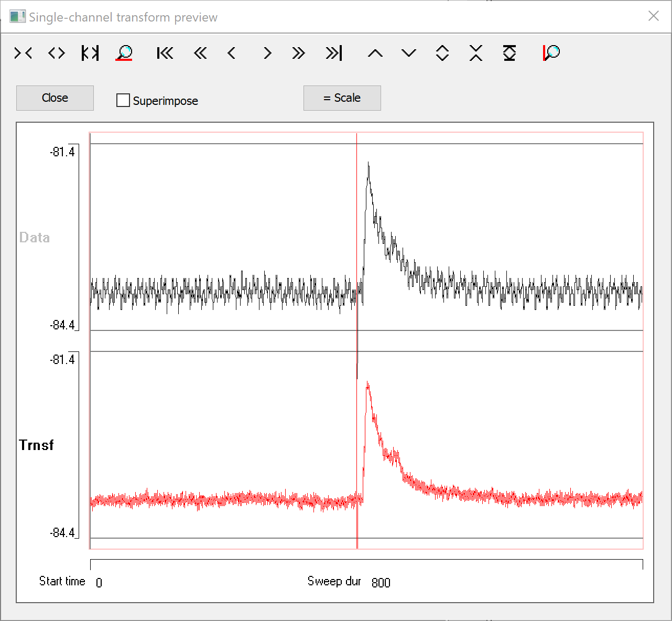The image size is (672, 621).
Task: Click magnifier icon with red vertical bar
Action: (551, 53)
